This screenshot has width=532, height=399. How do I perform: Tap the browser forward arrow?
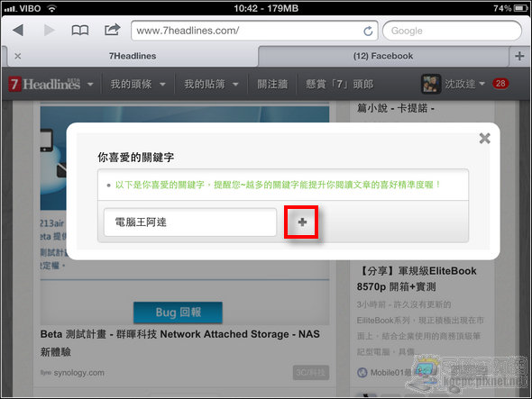(x=50, y=30)
